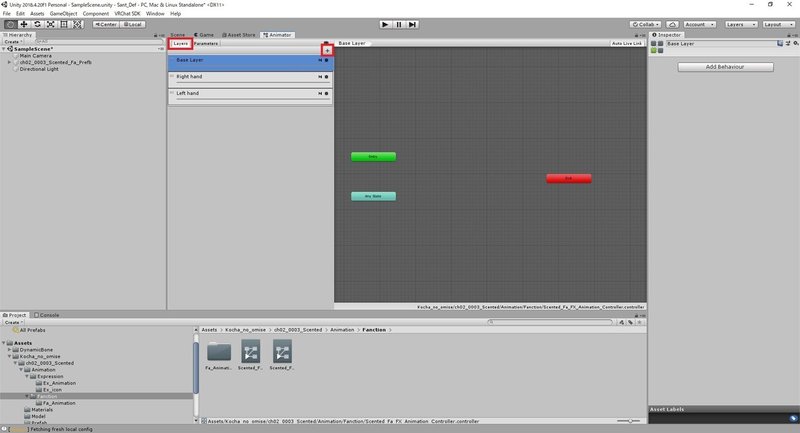The image size is (800, 433).
Task: Open the VRChat SDK menu
Action: pos(127,14)
